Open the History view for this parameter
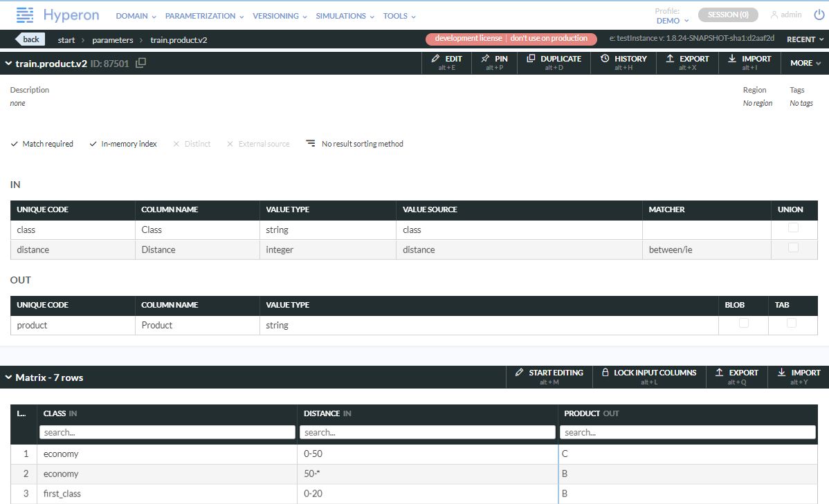Viewport: 829px width, 504px height. [x=623, y=62]
